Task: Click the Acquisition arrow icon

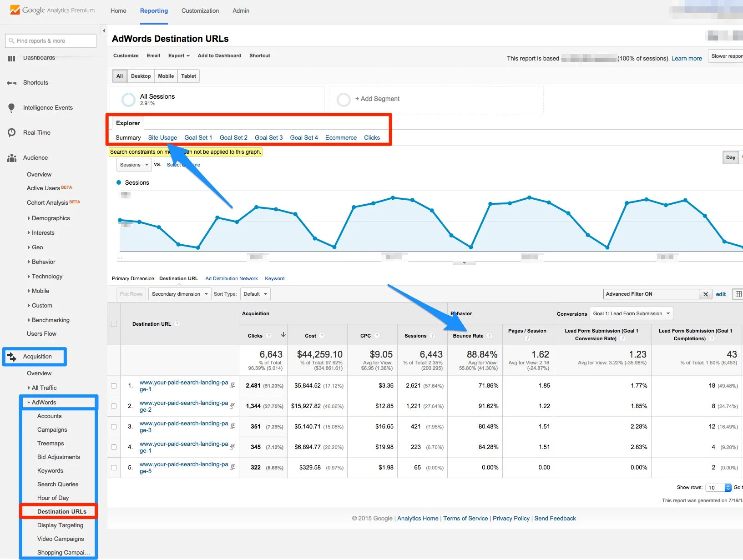Action: (x=11, y=357)
